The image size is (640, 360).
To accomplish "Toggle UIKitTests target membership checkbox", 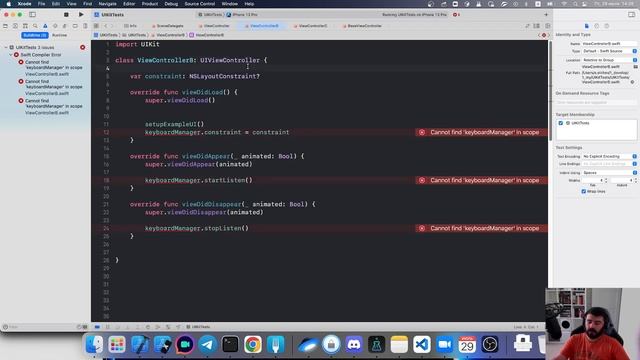I will [560, 123].
